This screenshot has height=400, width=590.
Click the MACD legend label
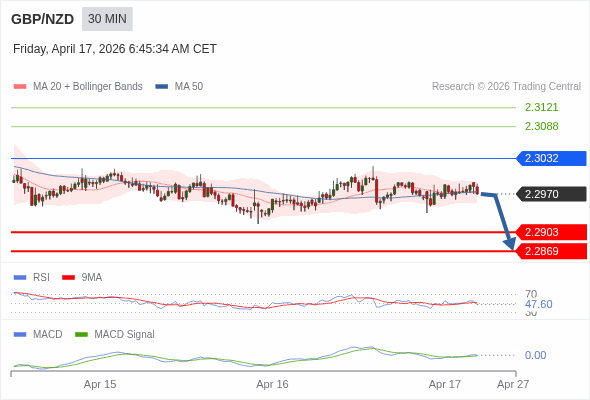coord(48,335)
